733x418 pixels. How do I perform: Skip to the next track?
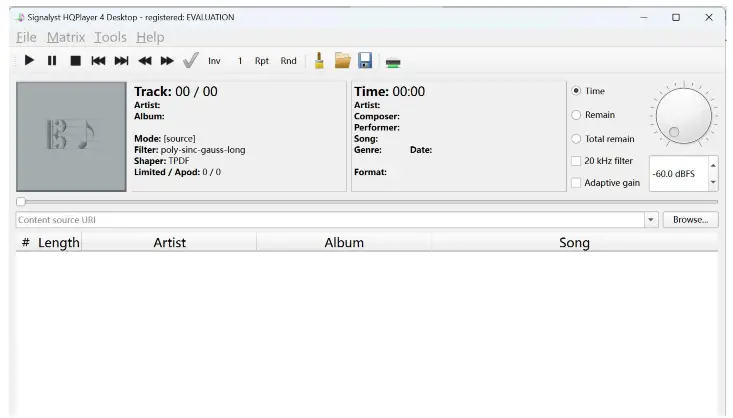(x=122, y=61)
